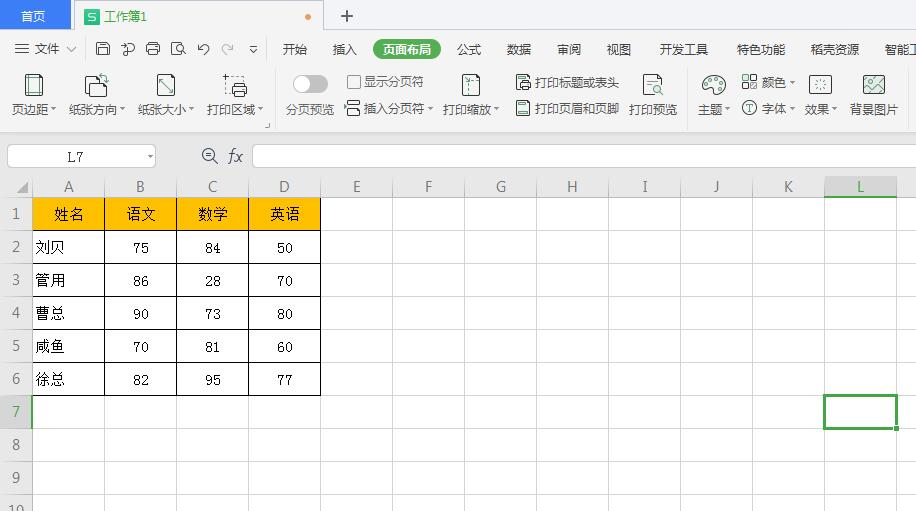Switch to the 首页 home tab
This screenshot has height=511, width=916.
(33, 16)
